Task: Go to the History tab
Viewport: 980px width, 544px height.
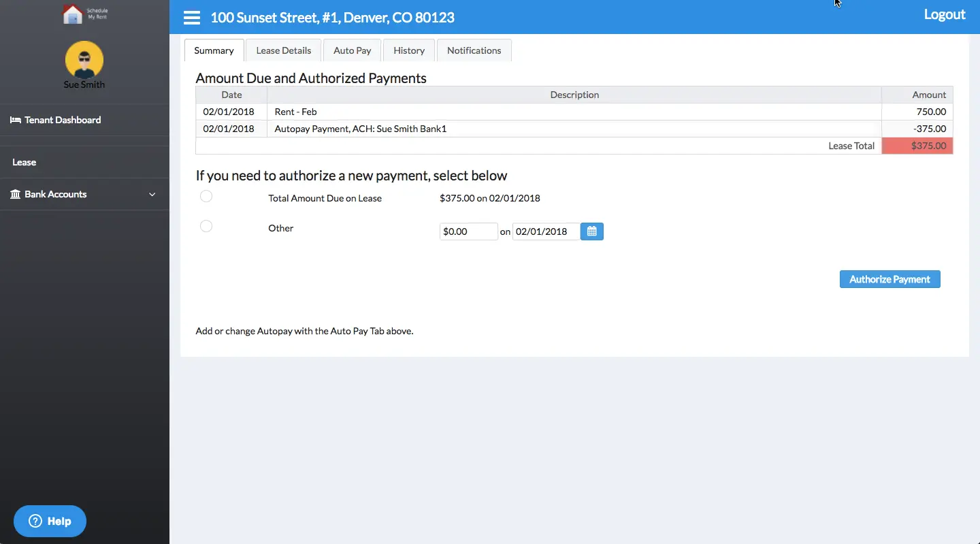Action: point(409,50)
